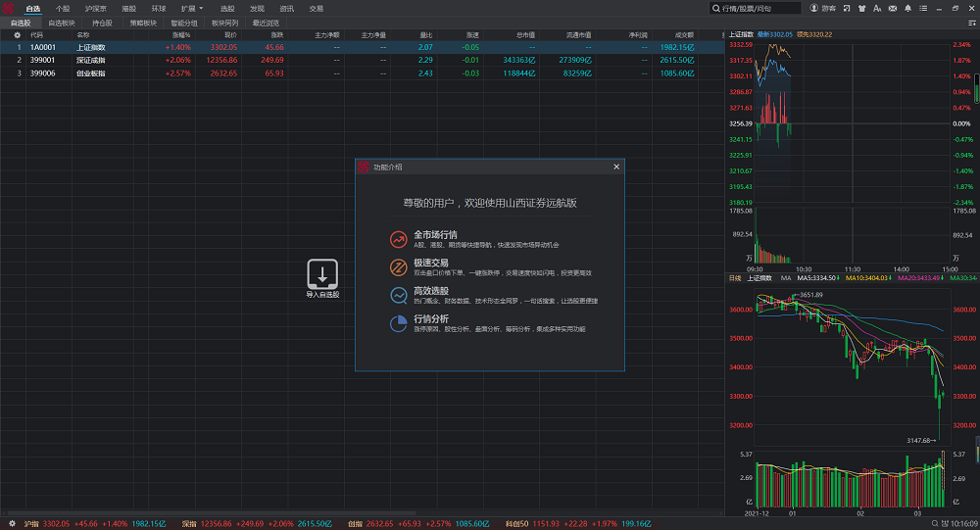Click the search magnifier in bottom status bar
The height and width of the screenshot is (530, 980).
click(x=935, y=524)
